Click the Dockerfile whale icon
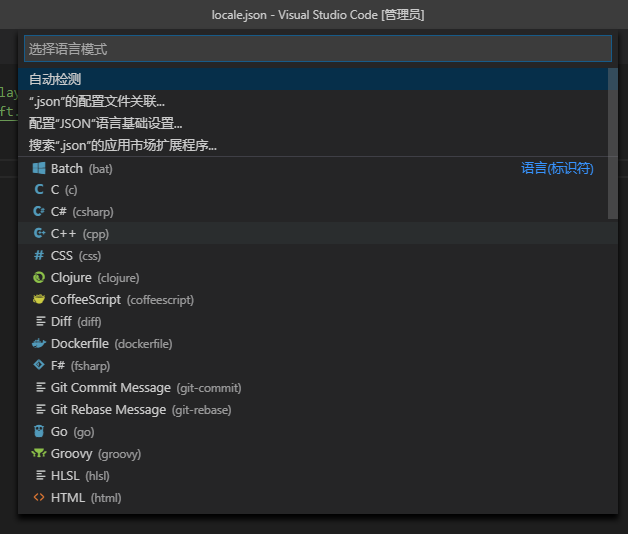 coord(39,343)
